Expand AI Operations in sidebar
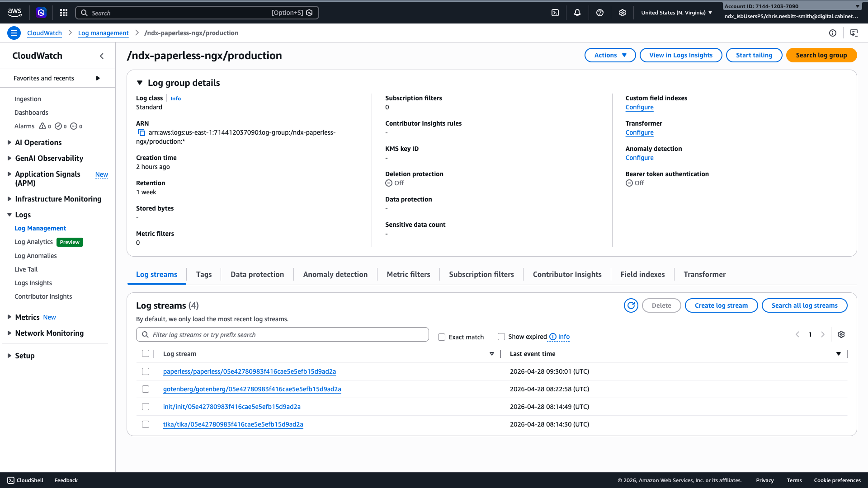This screenshot has width=868, height=488. pos(9,142)
